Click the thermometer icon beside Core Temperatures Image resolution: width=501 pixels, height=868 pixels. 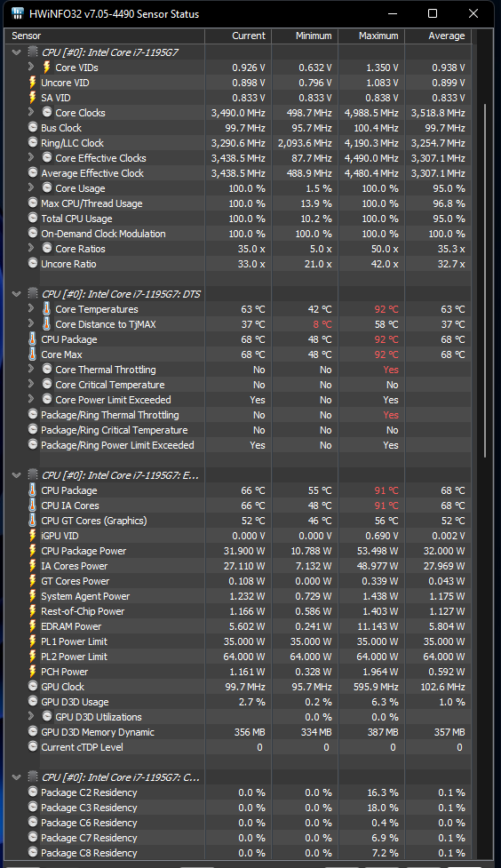point(47,309)
